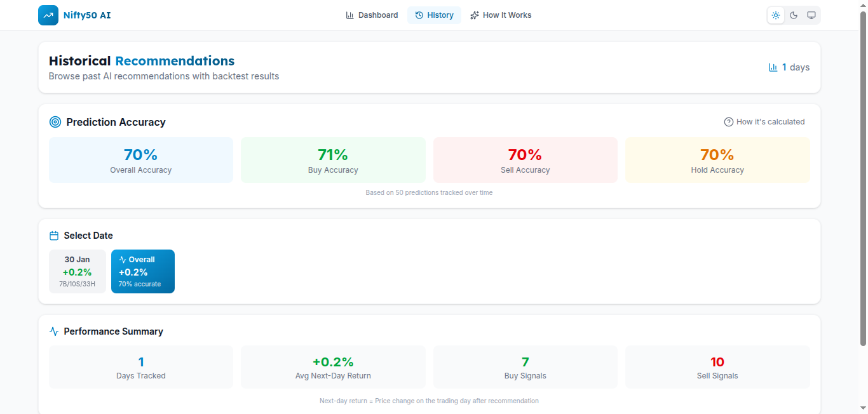868x414 pixels.
Task: Click the Performance Summary pulse icon
Action: pyautogui.click(x=54, y=331)
